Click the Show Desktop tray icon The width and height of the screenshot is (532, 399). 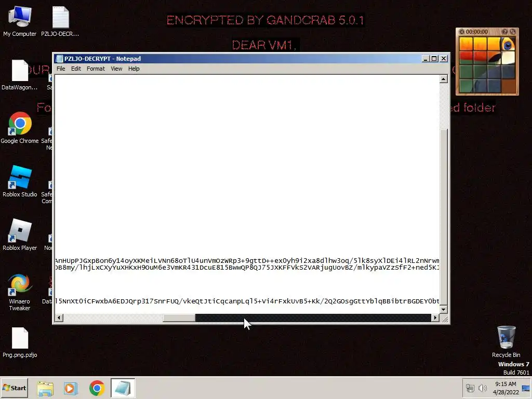(526, 388)
